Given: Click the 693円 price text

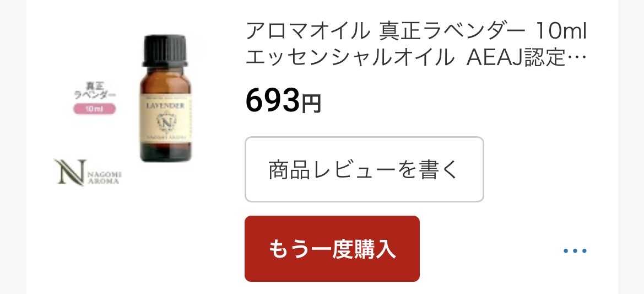Looking at the screenshot, I should (283, 101).
